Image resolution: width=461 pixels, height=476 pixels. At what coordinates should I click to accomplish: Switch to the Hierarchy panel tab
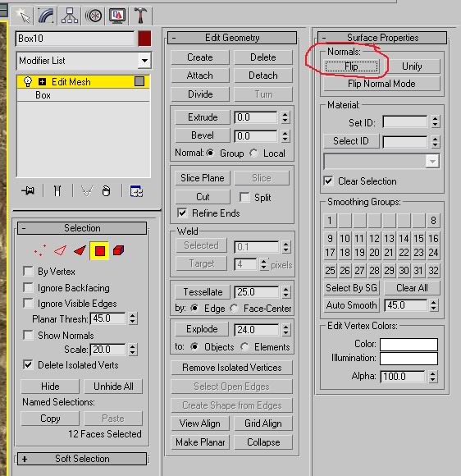(x=70, y=16)
